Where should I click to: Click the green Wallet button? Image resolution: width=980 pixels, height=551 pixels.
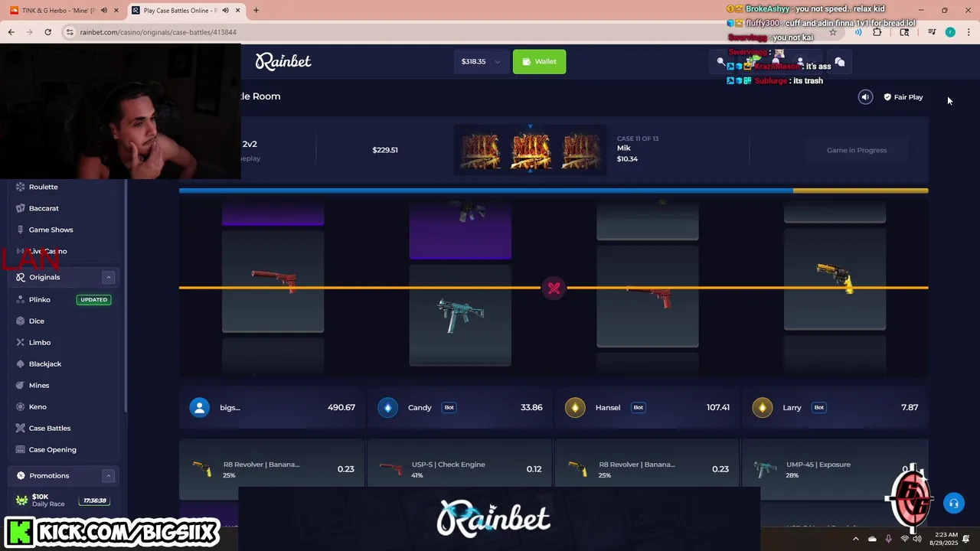(539, 61)
